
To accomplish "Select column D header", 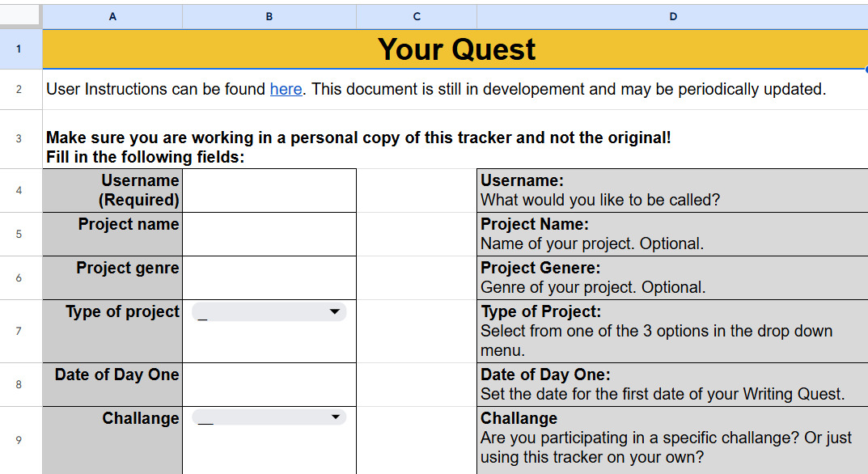I will tap(672, 16).
